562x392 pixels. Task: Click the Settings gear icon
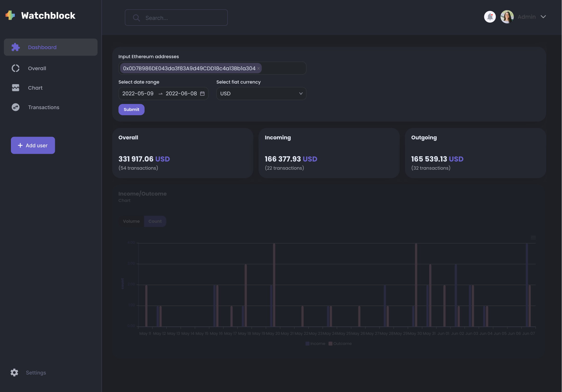point(14,372)
